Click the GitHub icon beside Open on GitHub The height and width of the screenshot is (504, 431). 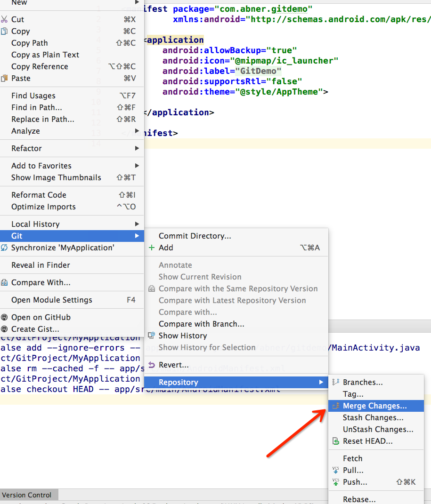pyautogui.click(x=4, y=317)
